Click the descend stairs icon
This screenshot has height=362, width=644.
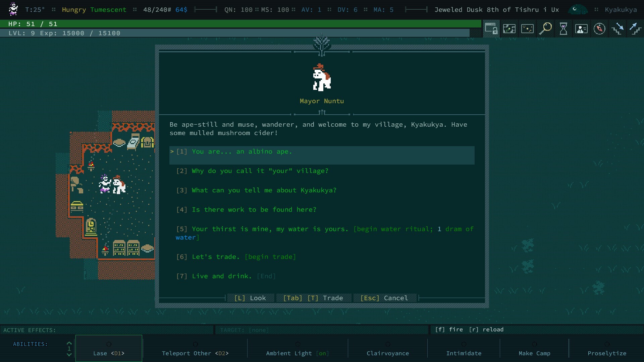click(x=618, y=29)
